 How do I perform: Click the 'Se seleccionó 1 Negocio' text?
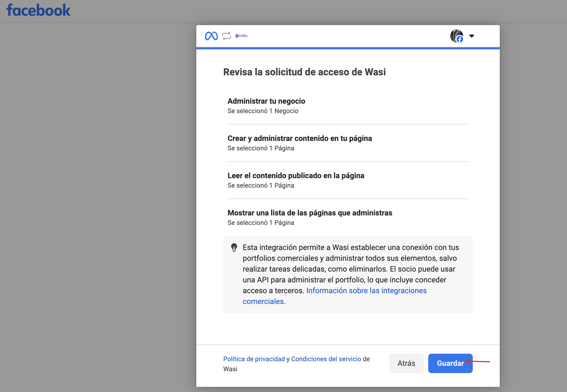[x=263, y=111]
